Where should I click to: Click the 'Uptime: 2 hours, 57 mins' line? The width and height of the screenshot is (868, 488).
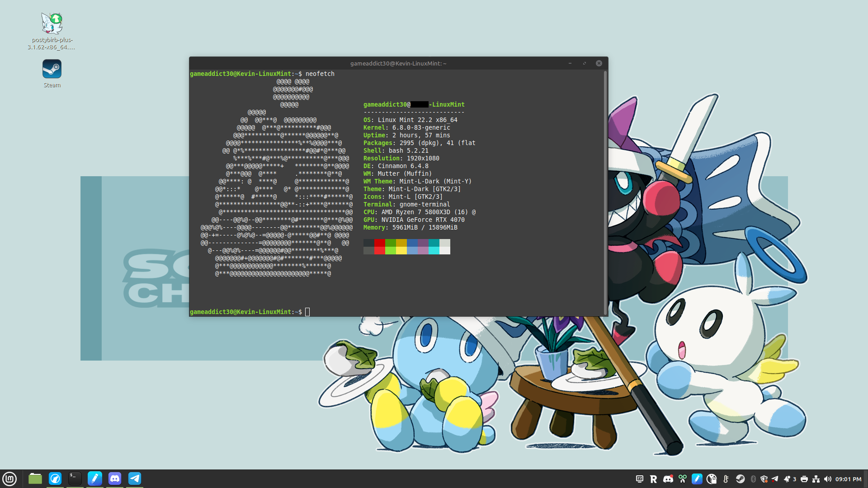407,135
